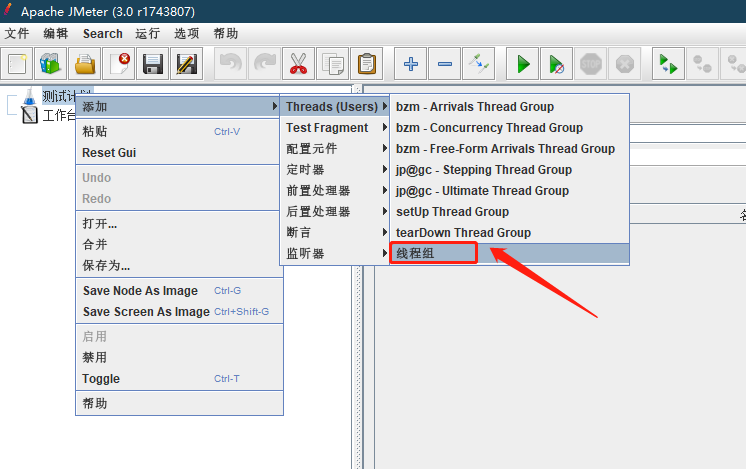Click the Expand All plus icon

pos(411,63)
